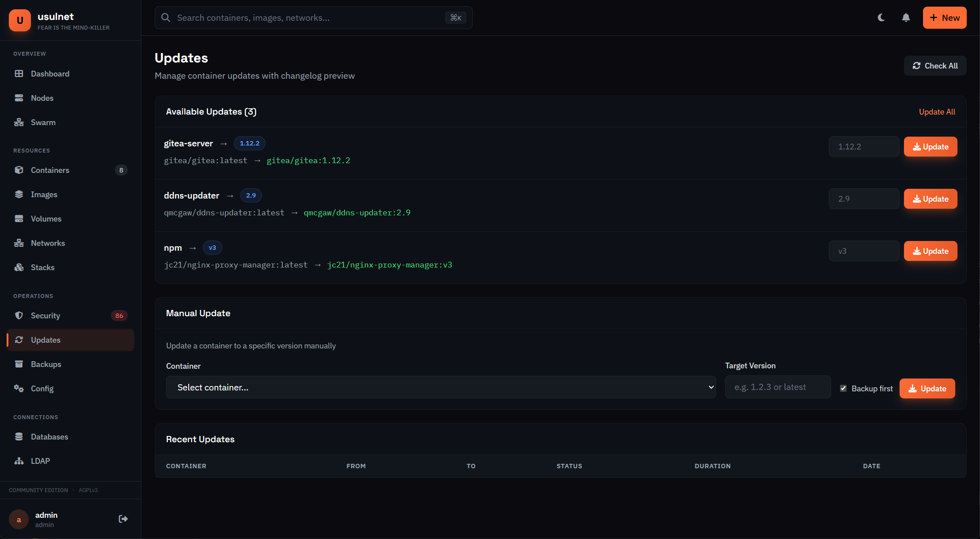Open the search bar at the top

309,18
